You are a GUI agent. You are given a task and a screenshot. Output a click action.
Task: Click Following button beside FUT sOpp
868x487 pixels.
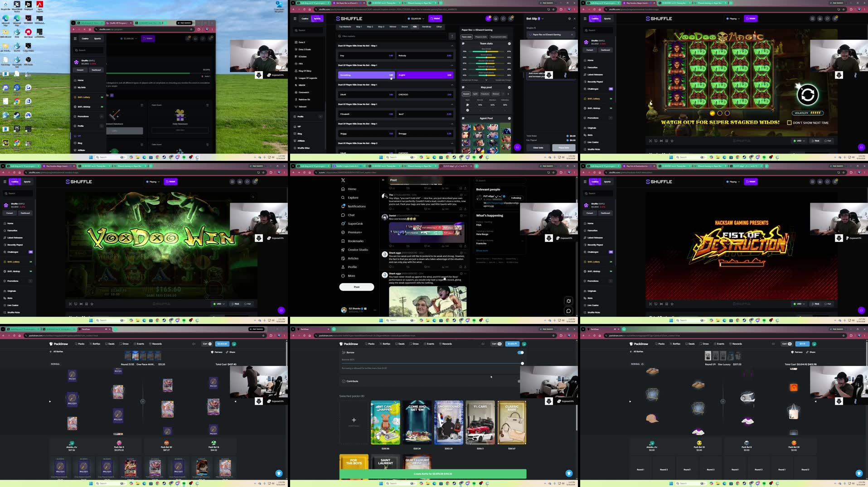pyautogui.click(x=516, y=198)
